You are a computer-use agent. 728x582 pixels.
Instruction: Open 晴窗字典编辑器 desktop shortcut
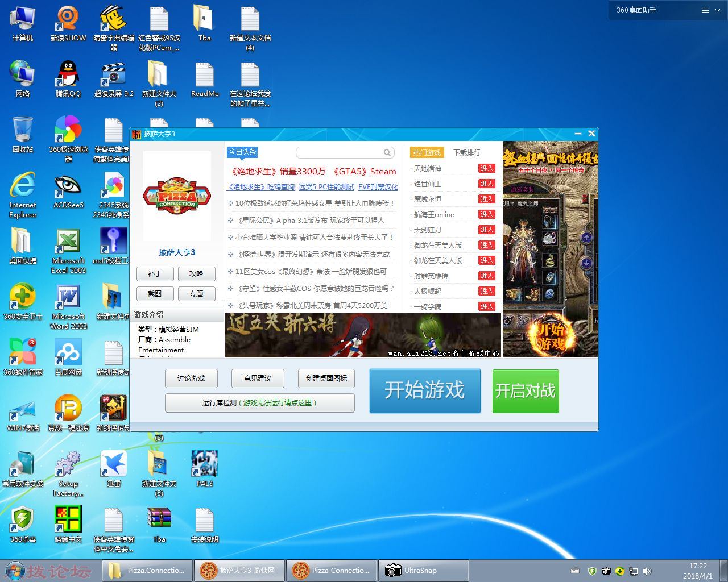coord(113,28)
